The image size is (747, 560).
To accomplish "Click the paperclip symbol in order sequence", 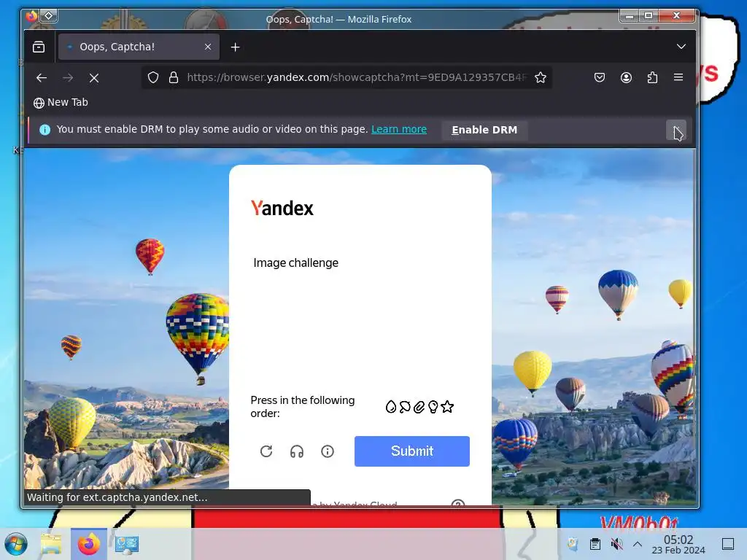I will tap(419, 407).
